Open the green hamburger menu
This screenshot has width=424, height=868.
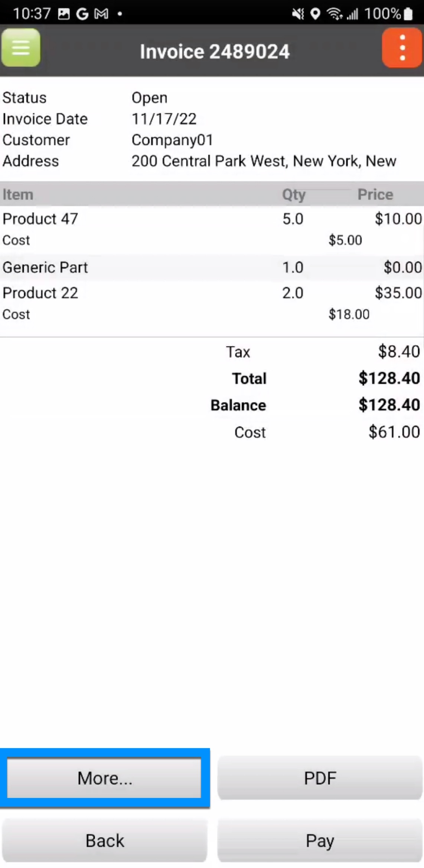pos(21,48)
